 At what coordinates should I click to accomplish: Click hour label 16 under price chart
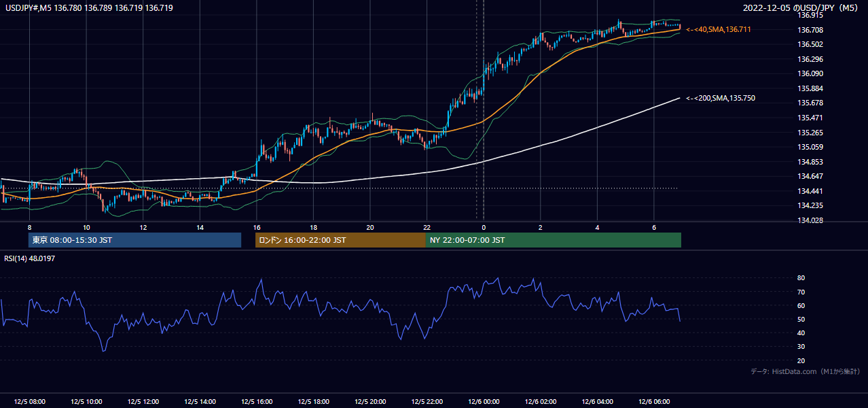pos(257,227)
